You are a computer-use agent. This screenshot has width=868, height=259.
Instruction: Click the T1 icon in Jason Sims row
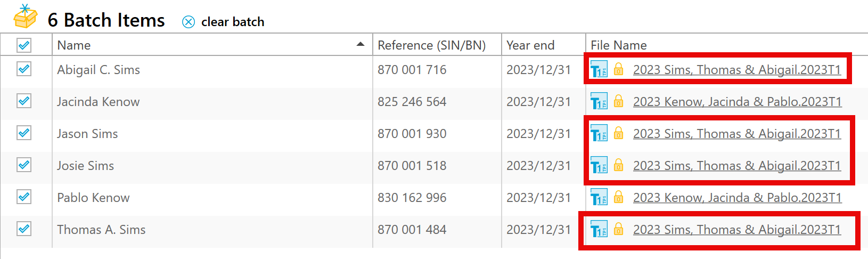coord(599,134)
